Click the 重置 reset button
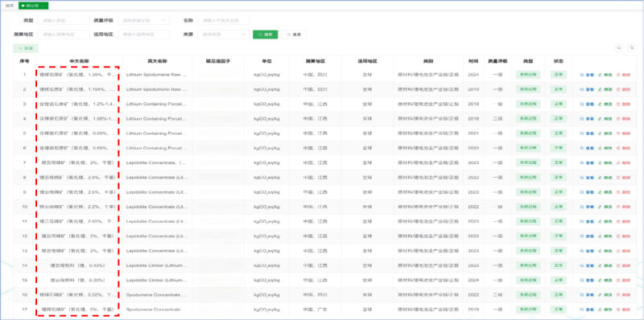644x320 pixels. point(294,35)
